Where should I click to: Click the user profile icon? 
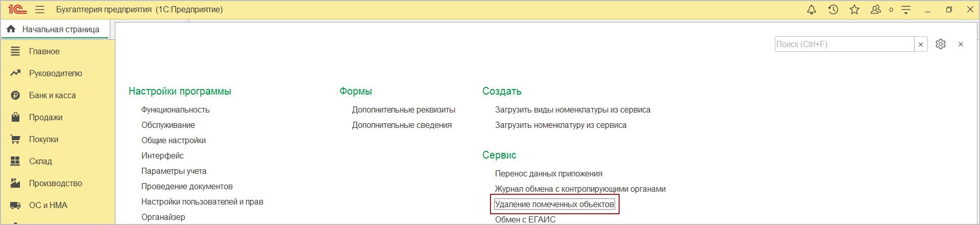coord(876,10)
